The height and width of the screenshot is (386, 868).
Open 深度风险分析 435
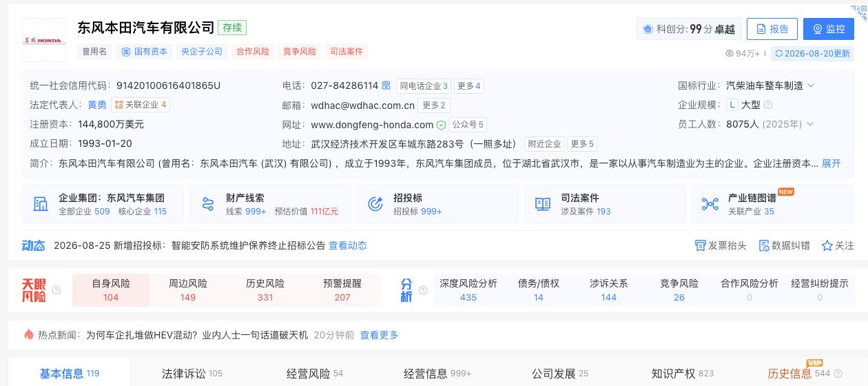tap(468, 290)
